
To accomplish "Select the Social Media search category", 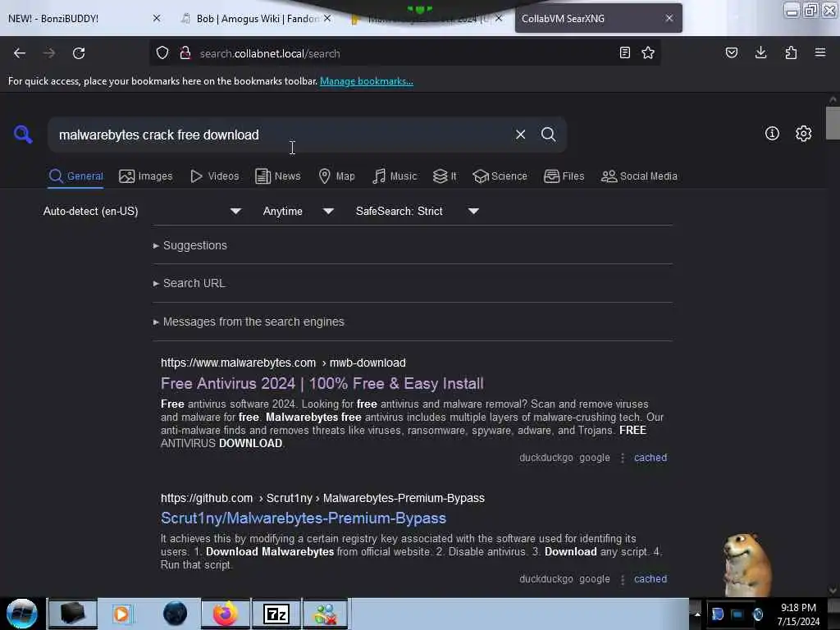I will 639,176.
